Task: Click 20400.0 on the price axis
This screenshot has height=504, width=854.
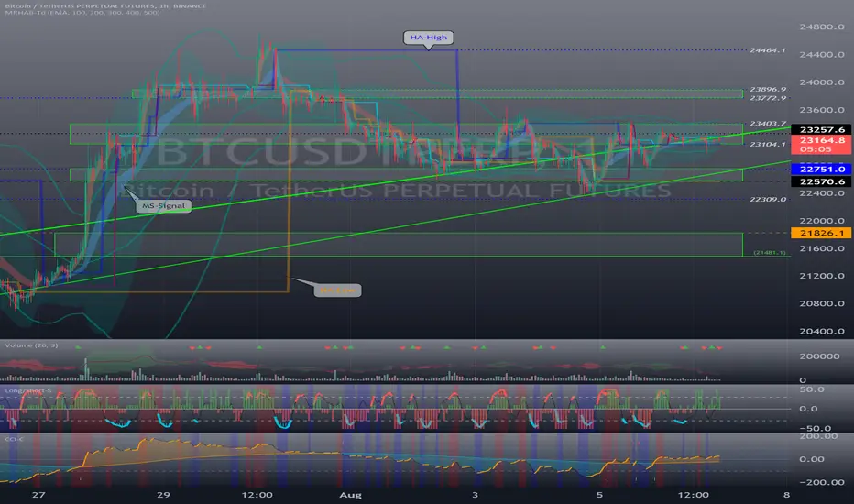Action: (822, 332)
